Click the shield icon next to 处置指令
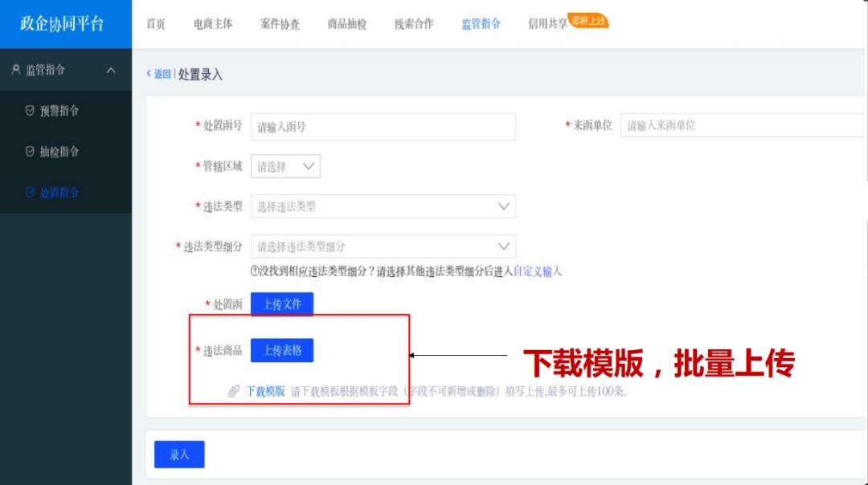The height and width of the screenshot is (485, 868). 30,193
